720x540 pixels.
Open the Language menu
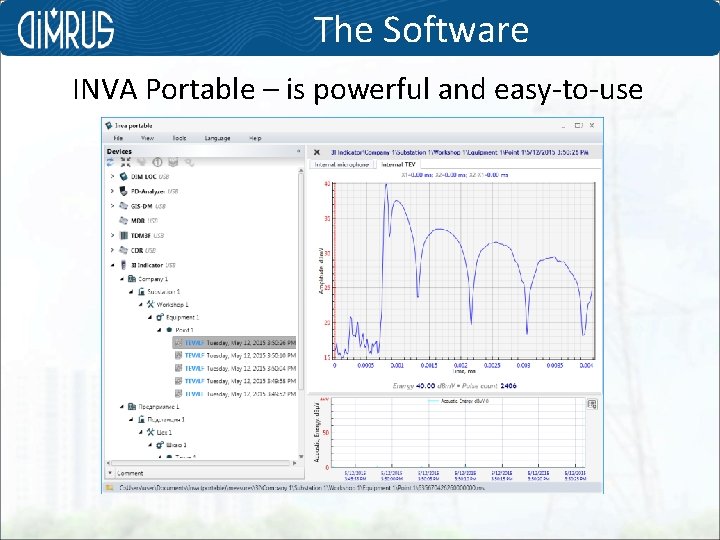coord(217,138)
